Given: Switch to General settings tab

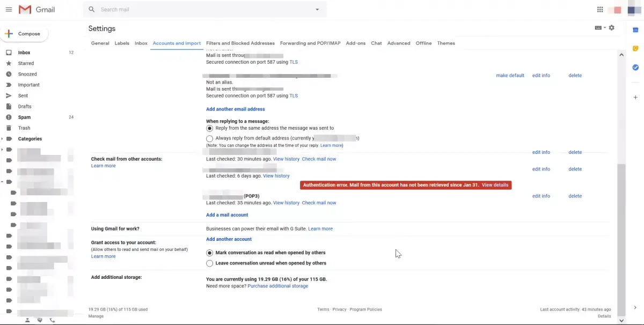Looking at the screenshot, I should pyautogui.click(x=100, y=43).
